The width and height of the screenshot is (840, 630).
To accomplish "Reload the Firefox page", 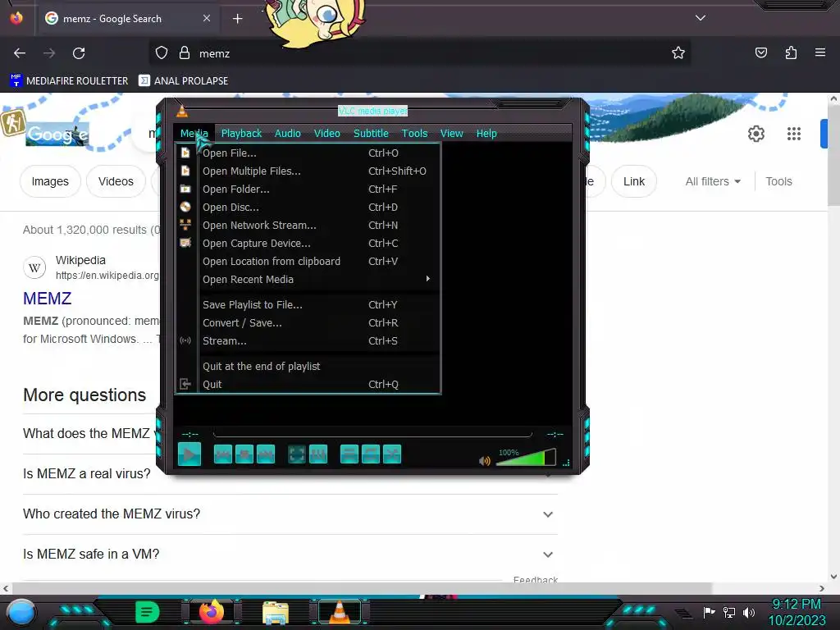I will point(79,53).
